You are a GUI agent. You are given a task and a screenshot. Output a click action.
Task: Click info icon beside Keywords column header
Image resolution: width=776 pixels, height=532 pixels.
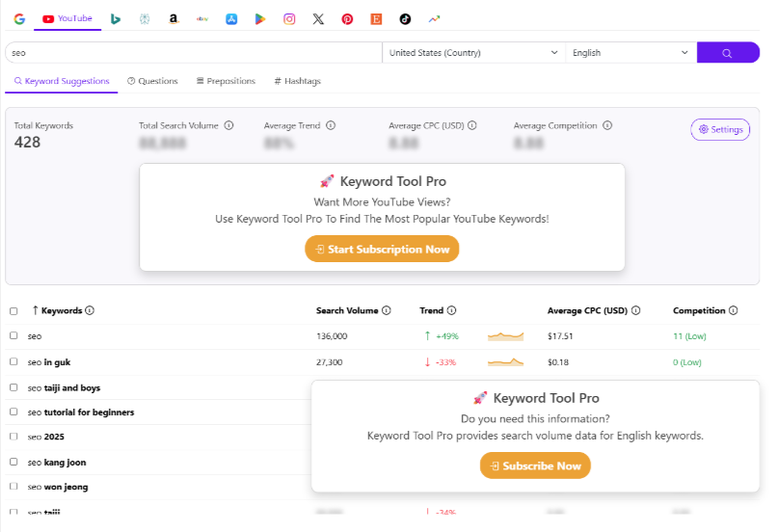[x=90, y=310]
